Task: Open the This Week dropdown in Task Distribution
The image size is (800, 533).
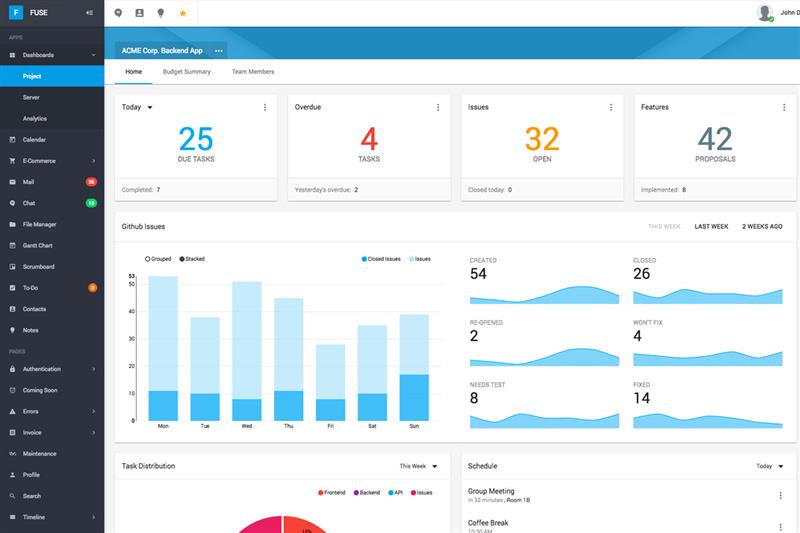Action: pyautogui.click(x=418, y=466)
